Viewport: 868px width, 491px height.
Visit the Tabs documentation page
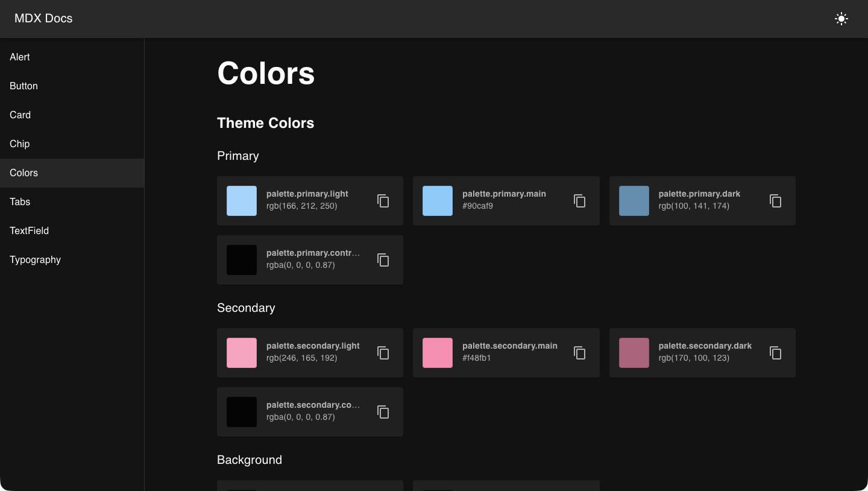tap(20, 201)
